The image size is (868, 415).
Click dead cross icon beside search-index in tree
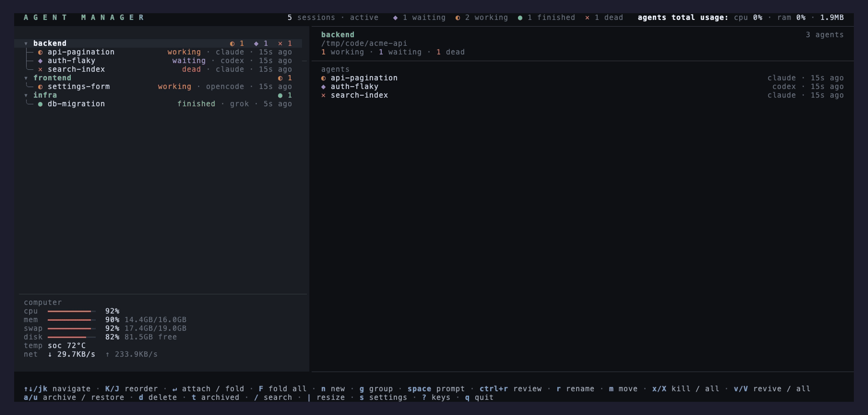(x=40, y=69)
